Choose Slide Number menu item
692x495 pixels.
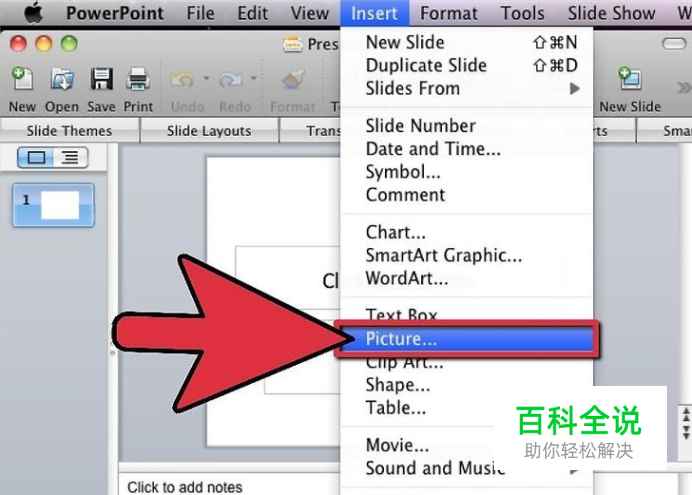pyautogui.click(x=467, y=126)
